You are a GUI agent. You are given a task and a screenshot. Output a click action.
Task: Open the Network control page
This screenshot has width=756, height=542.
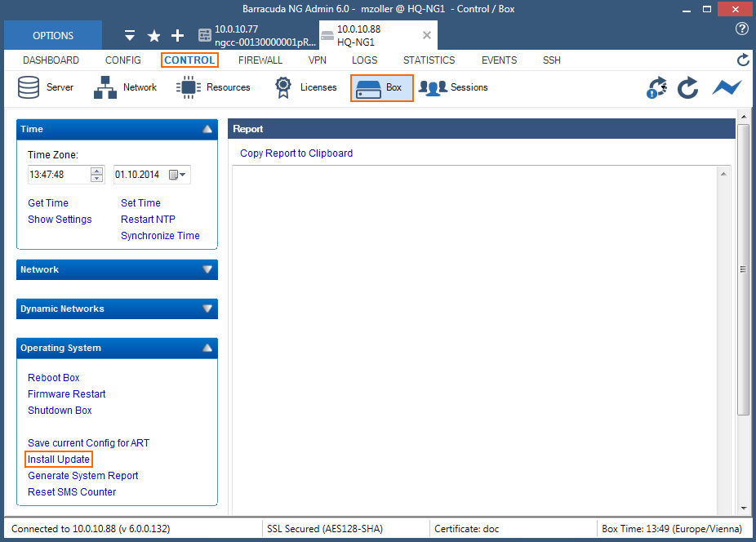coord(126,88)
